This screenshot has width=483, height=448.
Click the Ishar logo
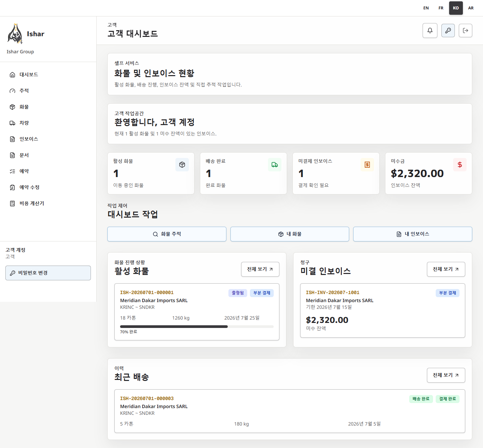coord(15,34)
